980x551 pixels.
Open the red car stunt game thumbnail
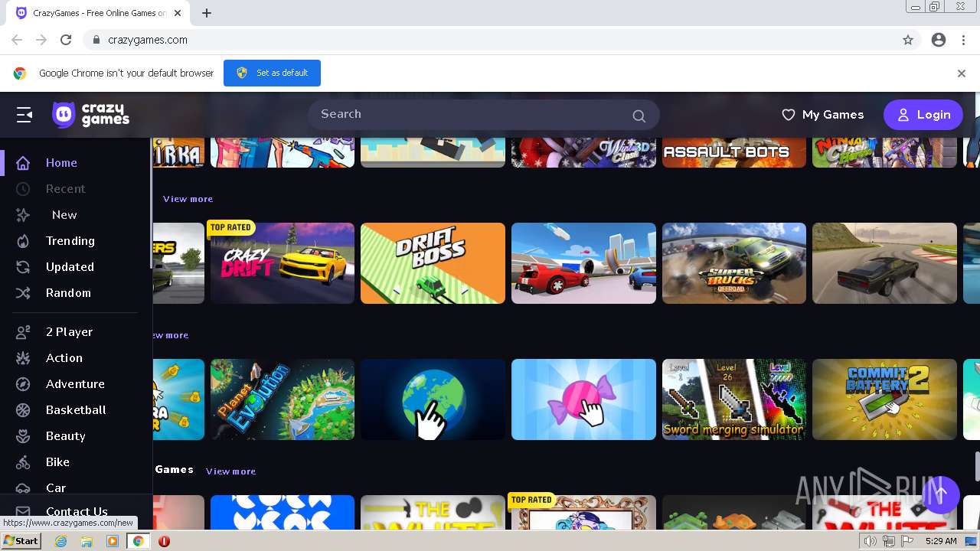pyautogui.click(x=583, y=263)
